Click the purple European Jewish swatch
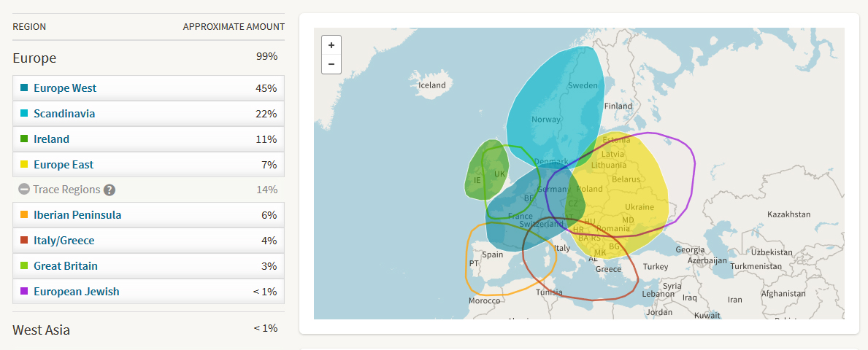Image resolution: width=868 pixels, height=350 pixels. click(x=24, y=292)
